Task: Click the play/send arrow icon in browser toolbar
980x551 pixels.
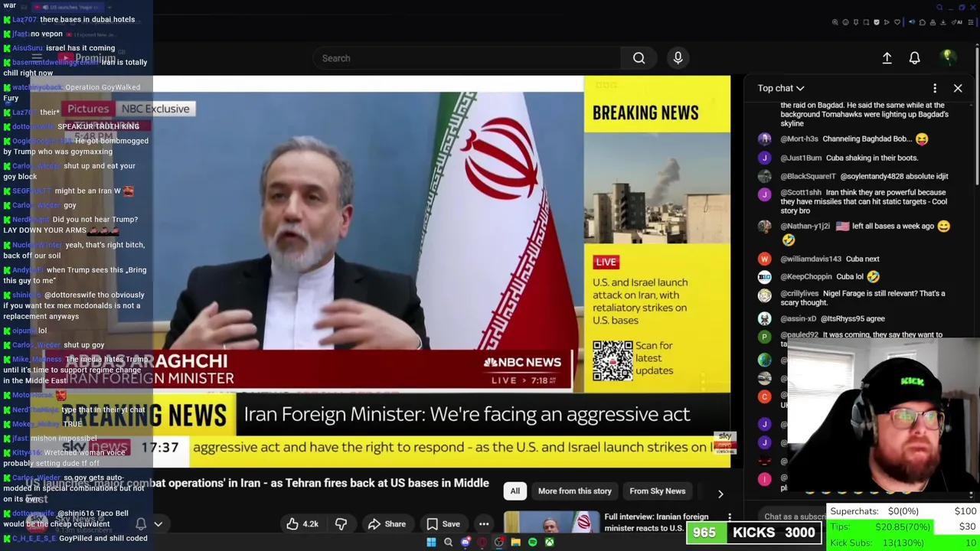Action: click(x=887, y=22)
